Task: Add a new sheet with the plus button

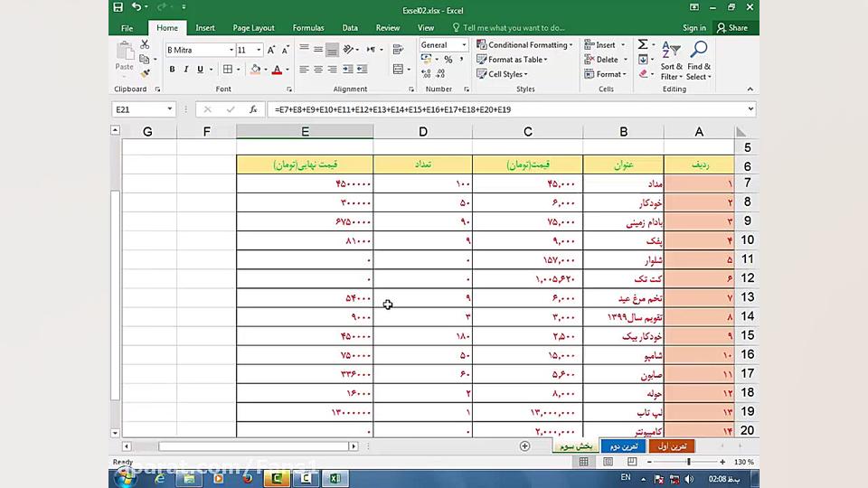Action: point(524,446)
